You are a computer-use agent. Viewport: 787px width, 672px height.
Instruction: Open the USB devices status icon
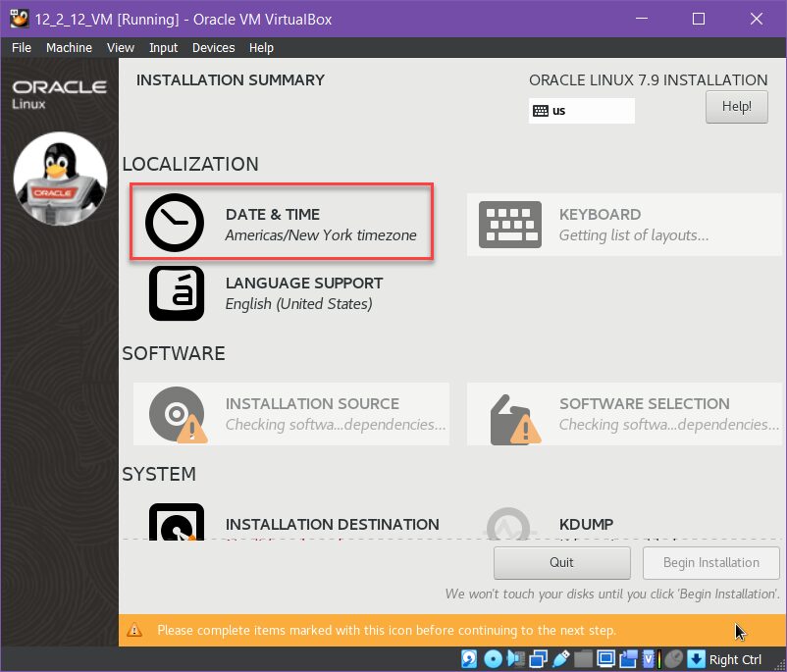561,659
